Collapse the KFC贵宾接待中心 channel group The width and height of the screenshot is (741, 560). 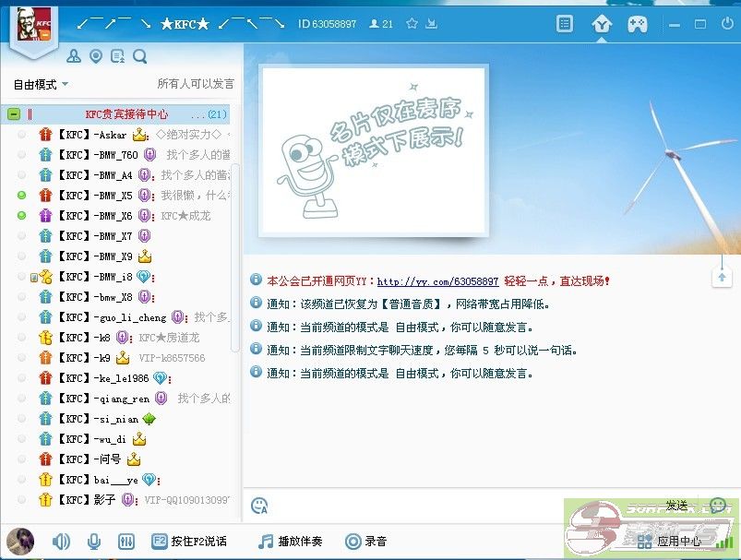tap(13, 113)
